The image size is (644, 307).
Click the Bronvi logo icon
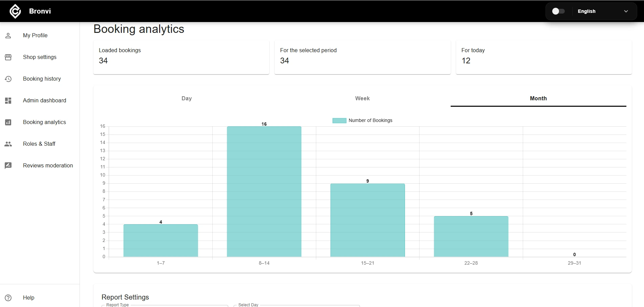click(x=15, y=11)
